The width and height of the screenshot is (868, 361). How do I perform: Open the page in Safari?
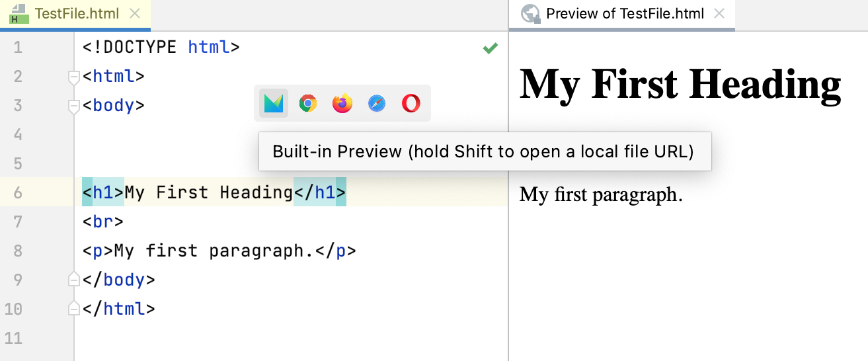coord(377,103)
